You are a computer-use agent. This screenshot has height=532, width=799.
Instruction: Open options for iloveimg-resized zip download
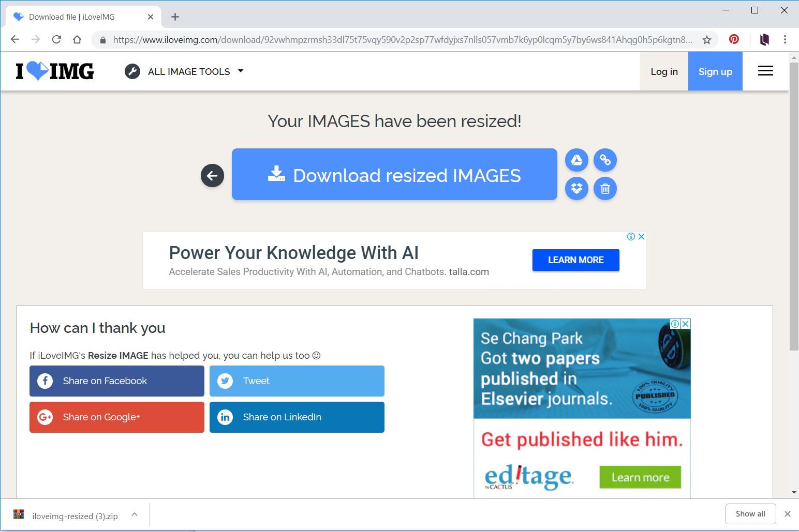click(x=135, y=514)
